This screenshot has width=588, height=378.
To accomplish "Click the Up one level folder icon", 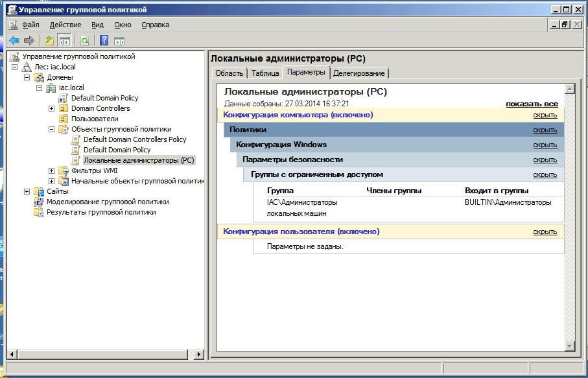I will pos(49,41).
